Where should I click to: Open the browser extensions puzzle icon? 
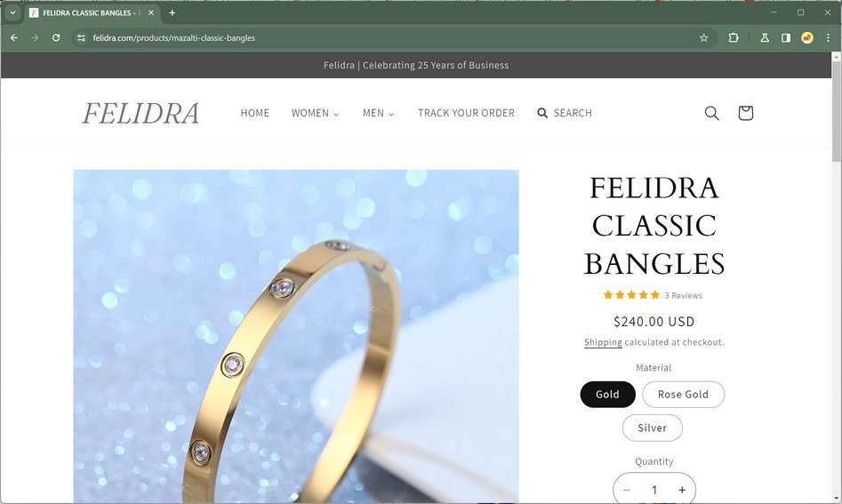[x=733, y=37]
